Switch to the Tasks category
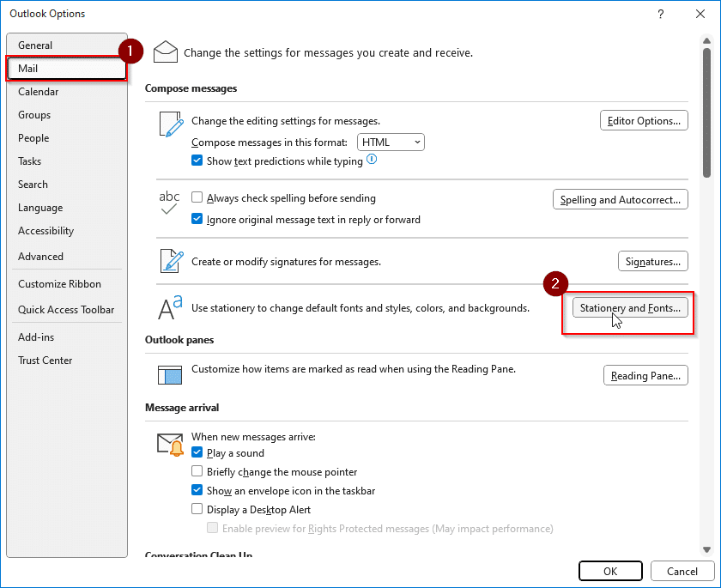Screen dimensions: 721x588 click(x=67, y=161)
